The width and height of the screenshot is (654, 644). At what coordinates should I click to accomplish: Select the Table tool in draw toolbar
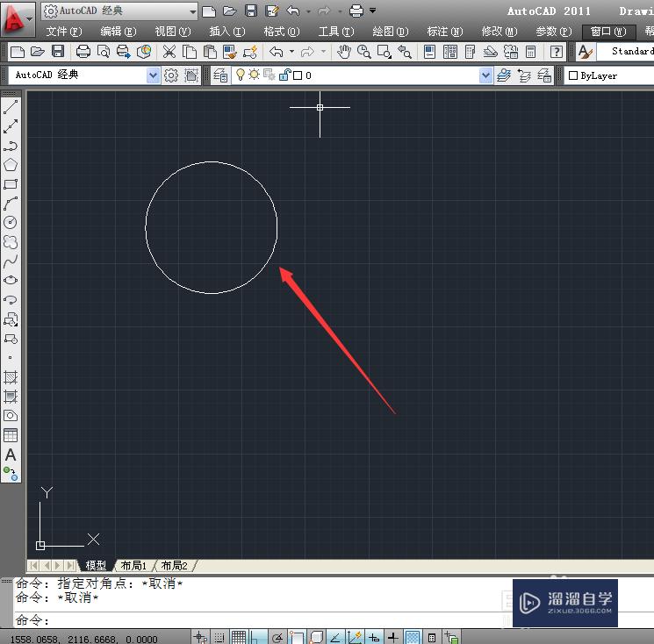click(11, 435)
